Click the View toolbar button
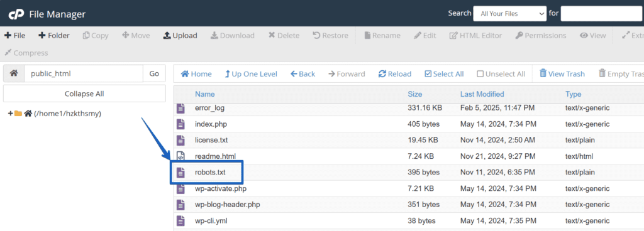This screenshot has width=644, height=231. pyautogui.click(x=593, y=36)
